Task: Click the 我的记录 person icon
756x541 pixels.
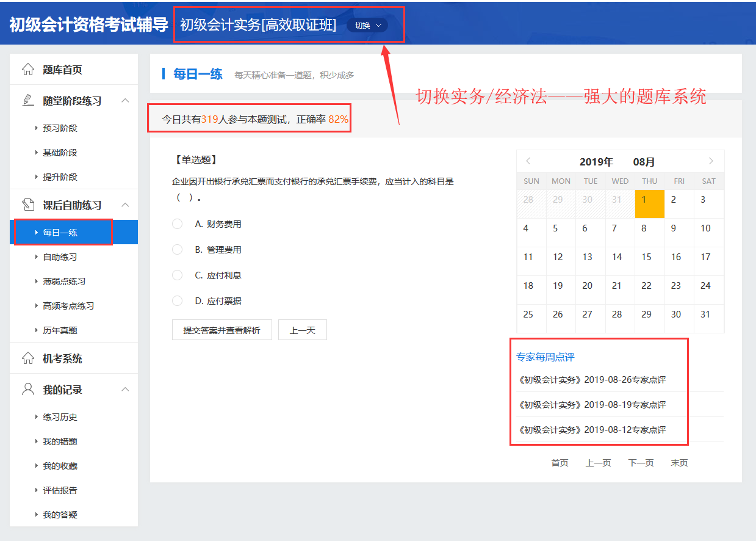Action: (28, 390)
